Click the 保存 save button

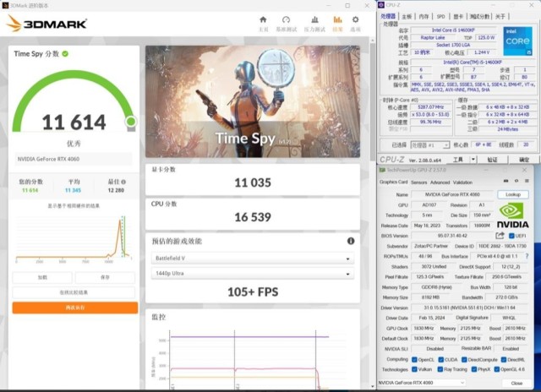point(105,277)
